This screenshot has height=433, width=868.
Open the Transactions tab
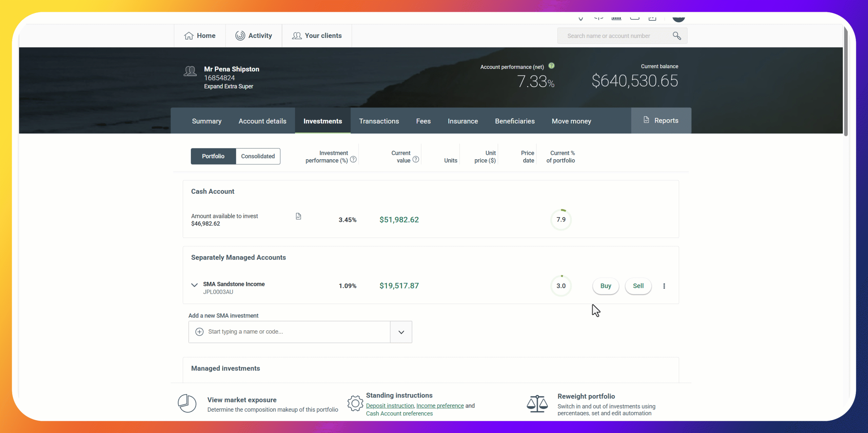(379, 121)
